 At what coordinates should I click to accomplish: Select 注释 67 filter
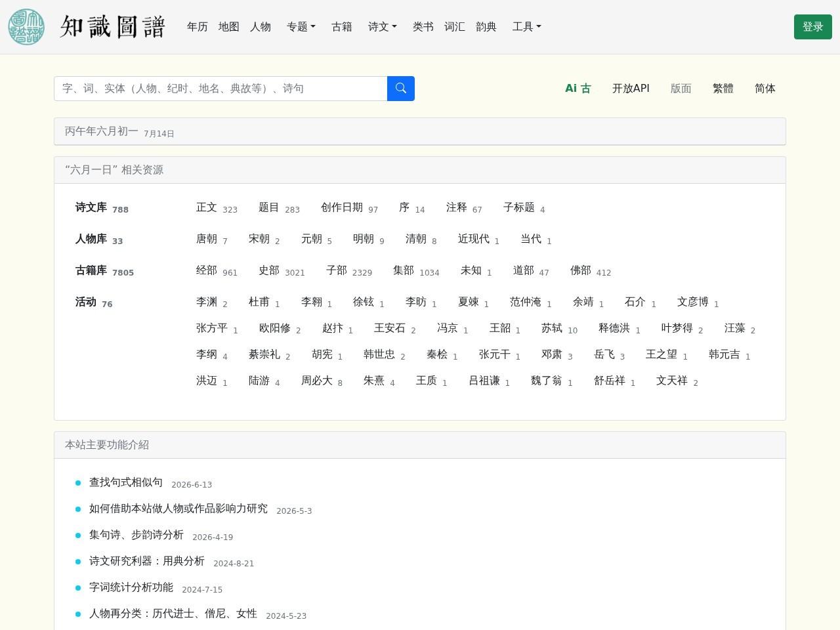464,207
